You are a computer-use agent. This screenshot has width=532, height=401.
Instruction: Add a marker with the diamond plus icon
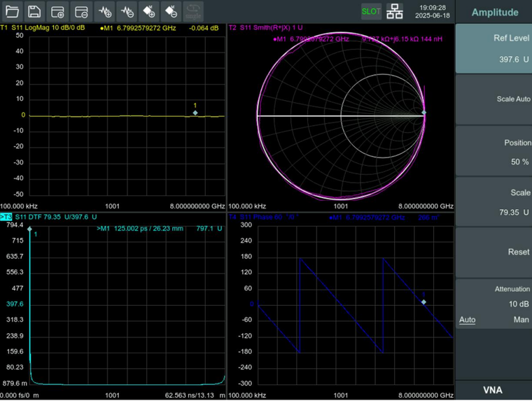[149, 11]
